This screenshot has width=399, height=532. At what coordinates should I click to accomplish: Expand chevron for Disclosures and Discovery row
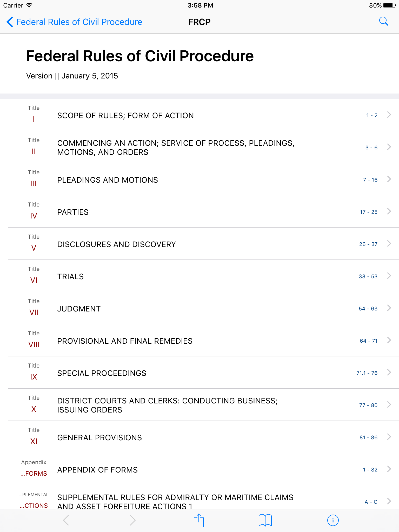389,243
